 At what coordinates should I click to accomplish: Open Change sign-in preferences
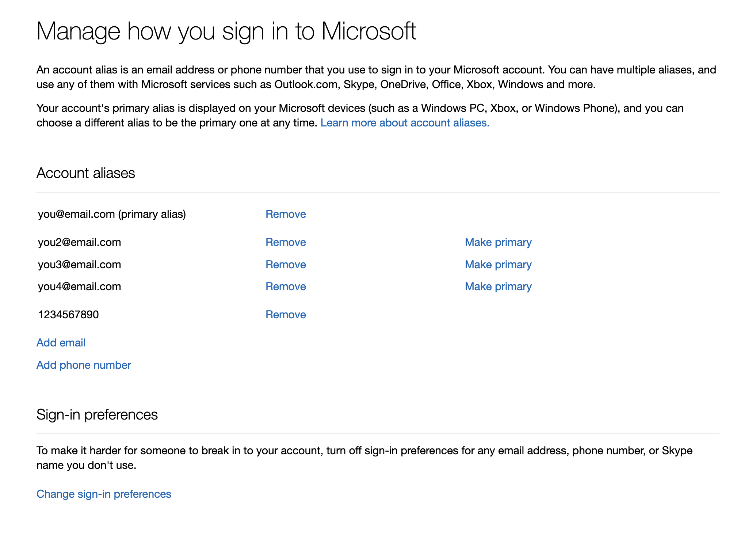point(104,494)
